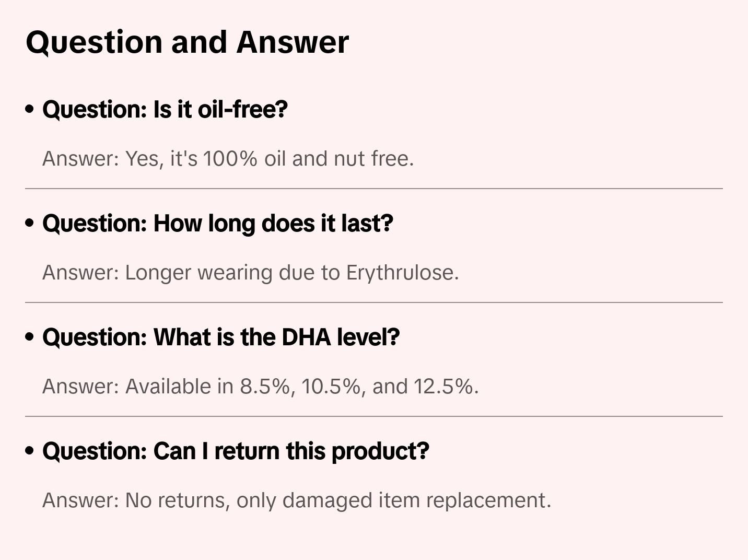Click the bullet before the return product question
The height and width of the screenshot is (560, 748).
[30, 451]
